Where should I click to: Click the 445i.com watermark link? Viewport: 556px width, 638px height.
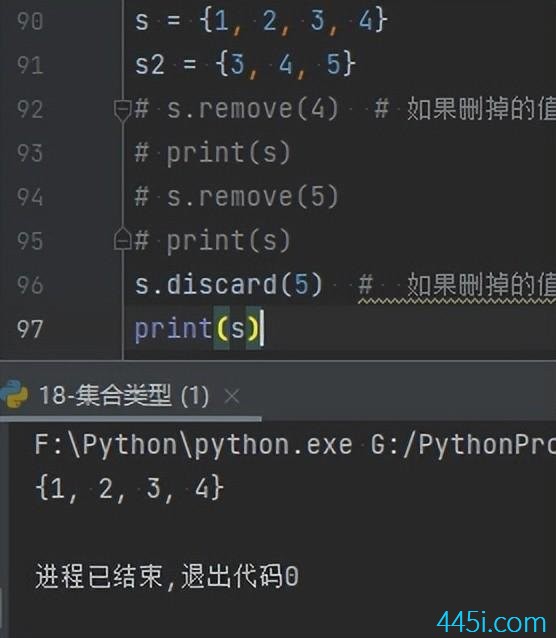pos(492,622)
